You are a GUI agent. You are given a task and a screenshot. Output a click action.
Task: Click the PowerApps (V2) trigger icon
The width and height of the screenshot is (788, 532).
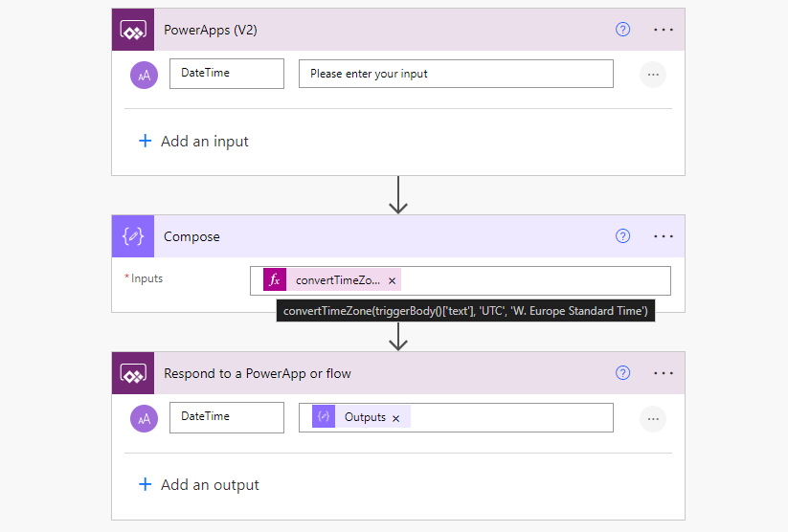tap(133, 30)
